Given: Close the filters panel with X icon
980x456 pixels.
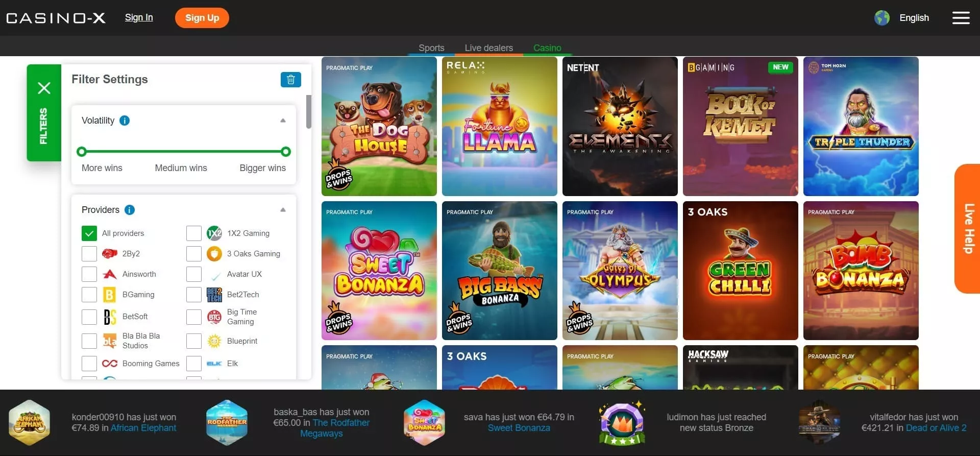Looking at the screenshot, I should [x=44, y=88].
